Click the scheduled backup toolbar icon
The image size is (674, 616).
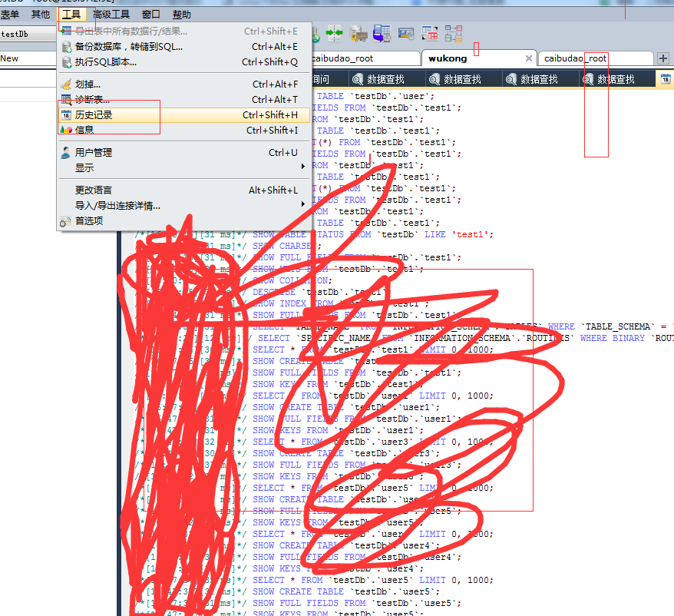382,34
